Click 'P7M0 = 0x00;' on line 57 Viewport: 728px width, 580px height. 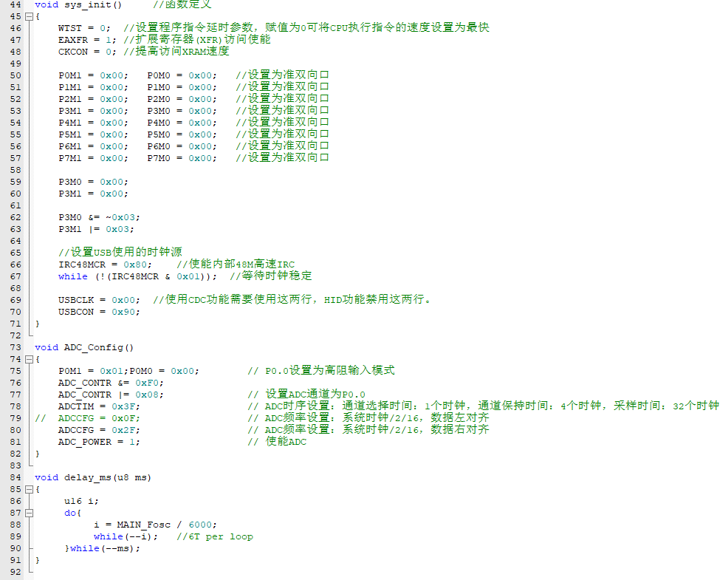182,158
